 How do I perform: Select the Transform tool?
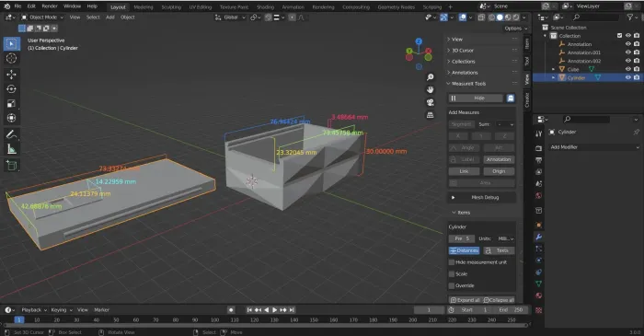point(11,118)
